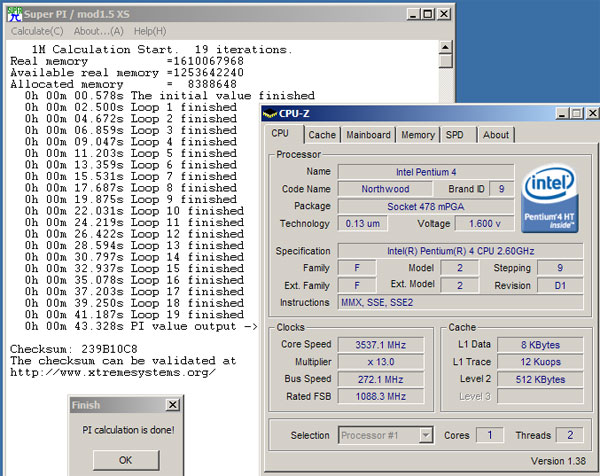Switch to the Cache tab
This screenshot has width=600, height=476.
322,135
